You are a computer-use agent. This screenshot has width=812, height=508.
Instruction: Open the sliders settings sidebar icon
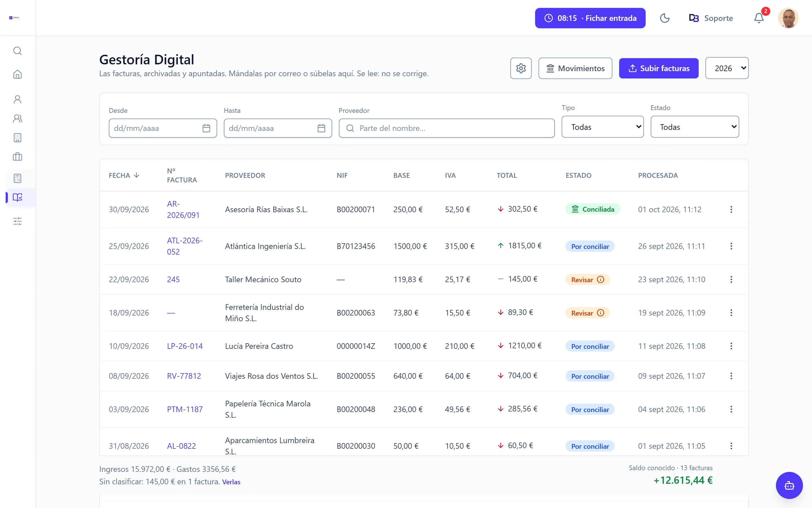[x=17, y=221]
